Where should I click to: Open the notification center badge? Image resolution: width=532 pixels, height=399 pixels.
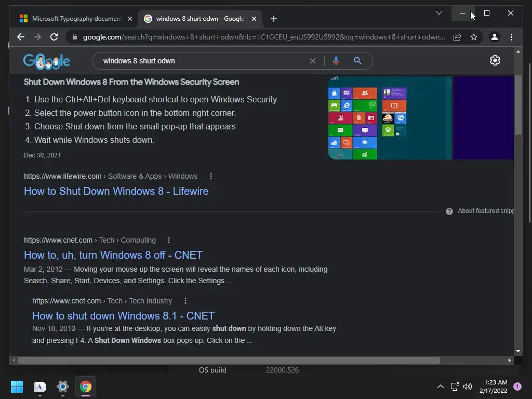point(517,387)
